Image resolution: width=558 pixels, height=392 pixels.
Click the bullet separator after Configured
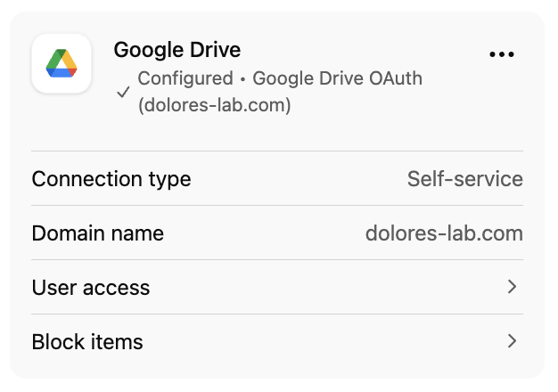click(242, 79)
